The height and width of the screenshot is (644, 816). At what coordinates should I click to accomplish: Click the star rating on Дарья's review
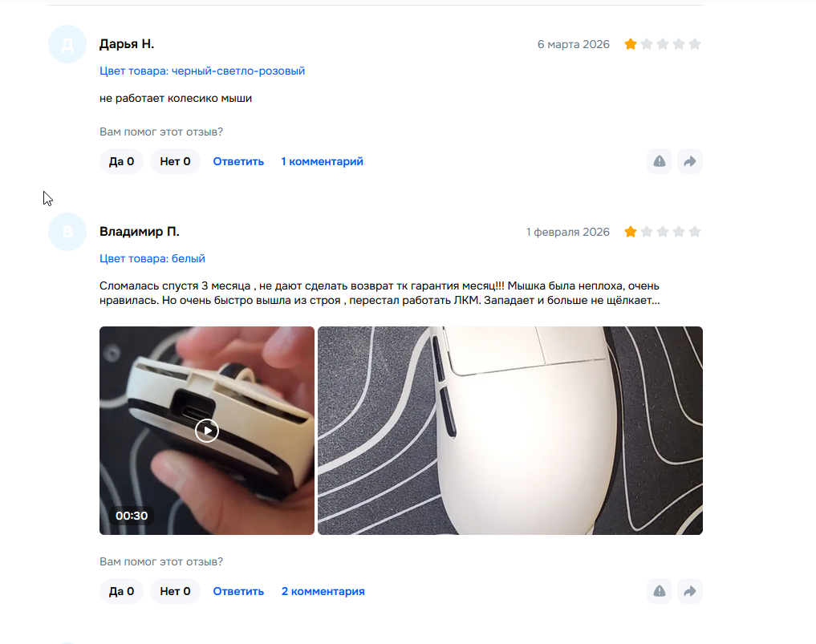click(x=663, y=44)
